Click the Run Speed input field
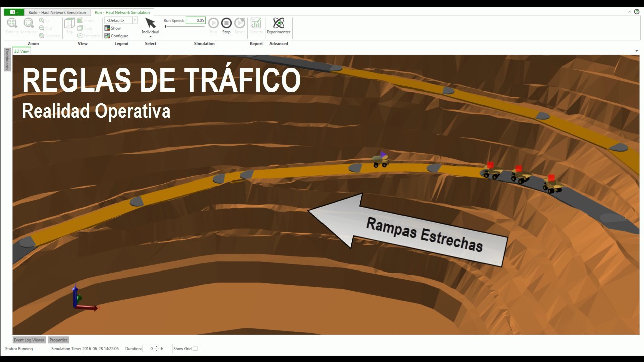The image size is (644, 362). (x=195, y=21)
